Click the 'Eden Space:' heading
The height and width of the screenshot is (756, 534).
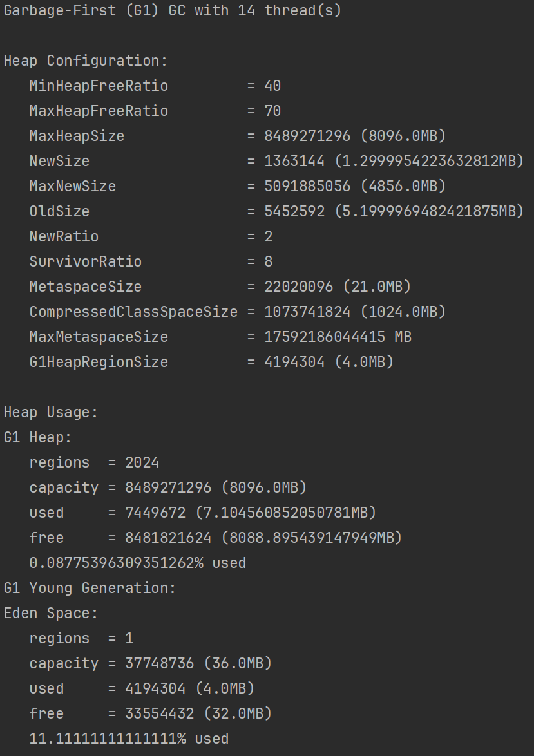click(51, 614)
